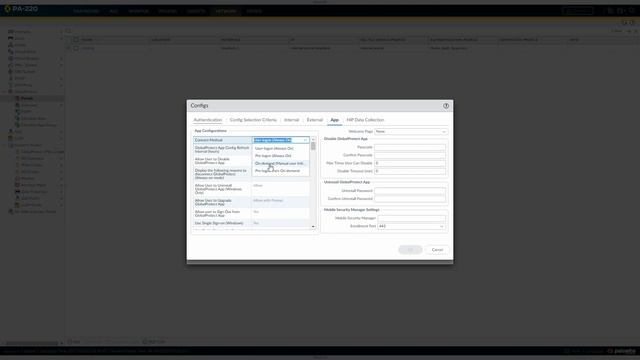Viewport: 640px width, 360px height.
Task: Click the Uninstall Password field
Action: pyautogui.click(x=410, y=191)
